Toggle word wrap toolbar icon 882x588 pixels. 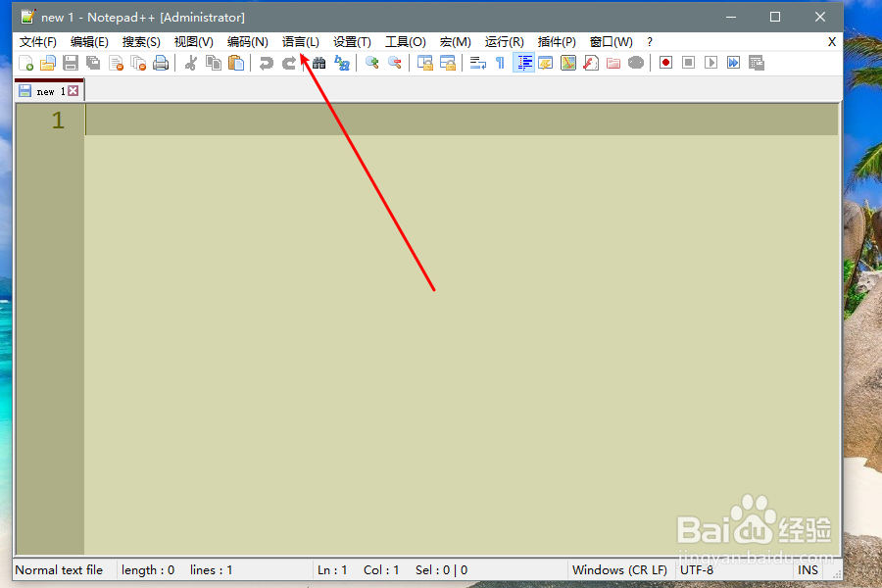[x=478, y=63]
